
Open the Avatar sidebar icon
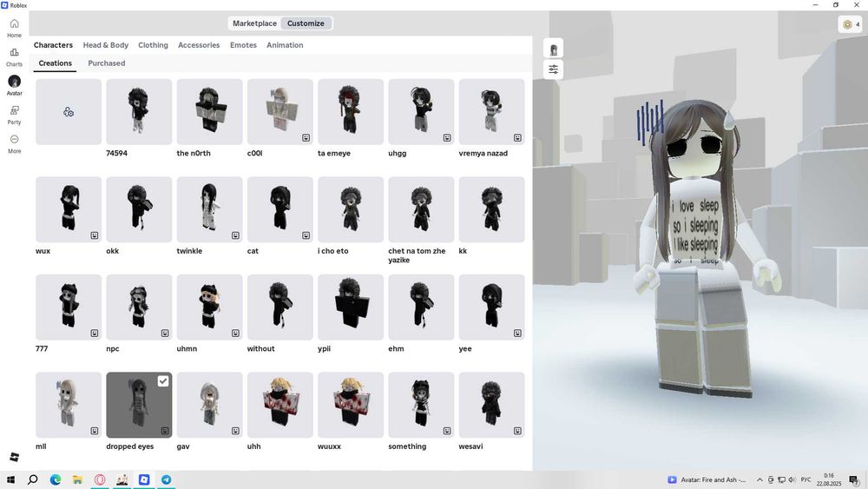click(x=15, y=85)
